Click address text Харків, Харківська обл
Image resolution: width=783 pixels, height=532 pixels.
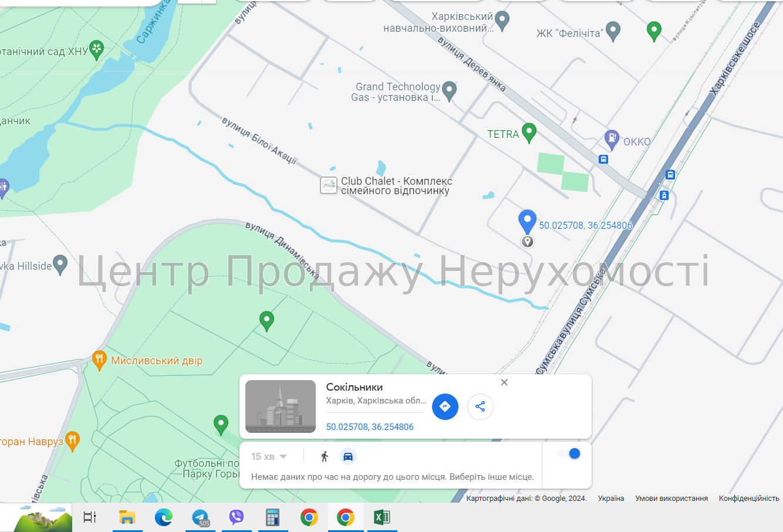376,401
